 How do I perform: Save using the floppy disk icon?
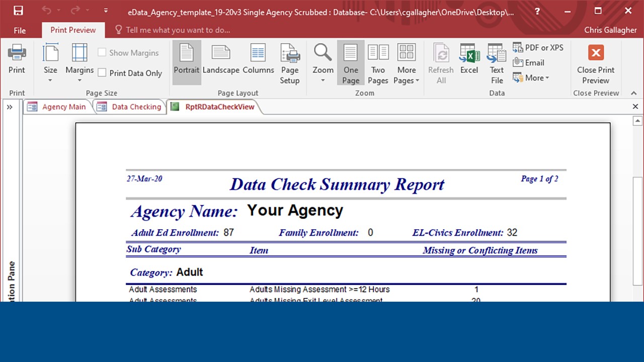18,11
